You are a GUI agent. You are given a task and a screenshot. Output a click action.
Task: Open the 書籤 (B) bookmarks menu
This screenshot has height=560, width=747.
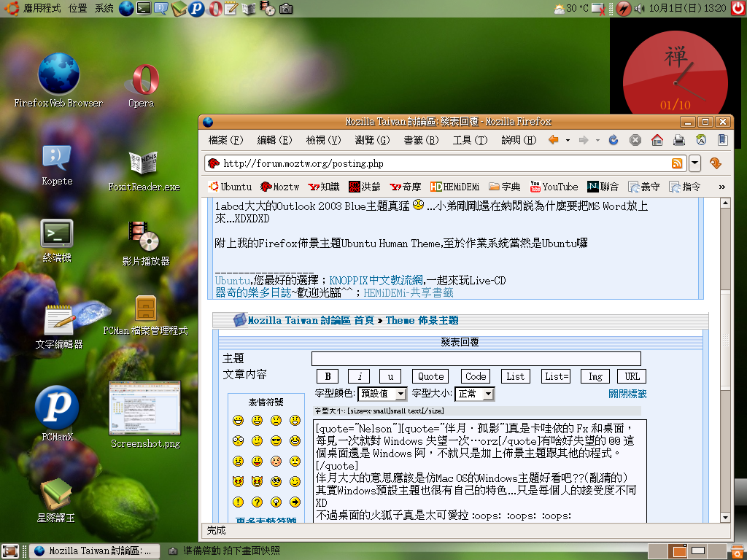click(421, 140)
